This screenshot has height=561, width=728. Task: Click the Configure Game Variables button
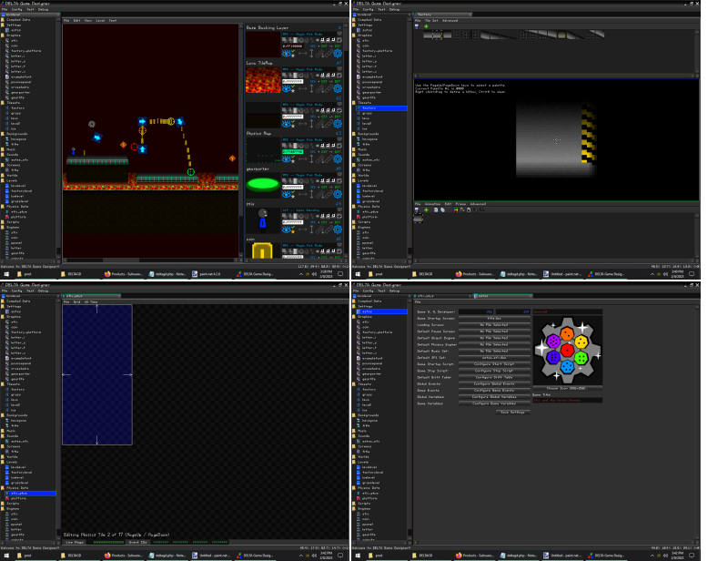pyautogui.click(x=494, y=403)
